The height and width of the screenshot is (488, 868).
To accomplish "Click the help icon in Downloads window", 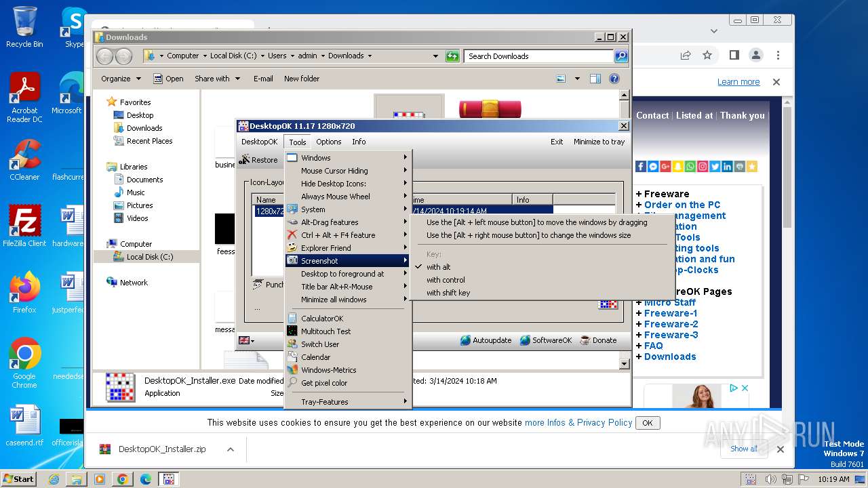I will point(614,79).
